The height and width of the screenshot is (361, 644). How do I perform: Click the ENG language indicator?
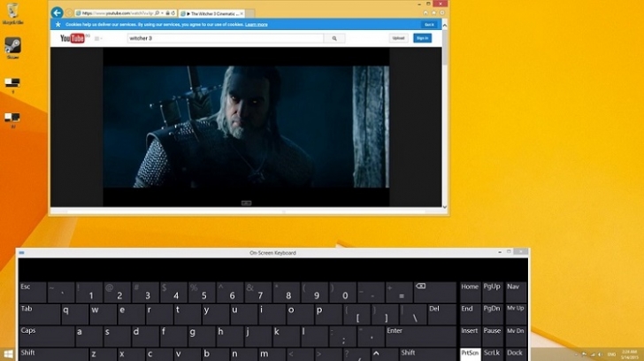[611, 355]
